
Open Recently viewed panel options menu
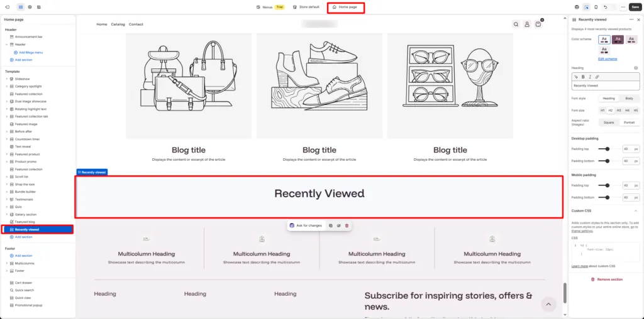coord(631,19)
